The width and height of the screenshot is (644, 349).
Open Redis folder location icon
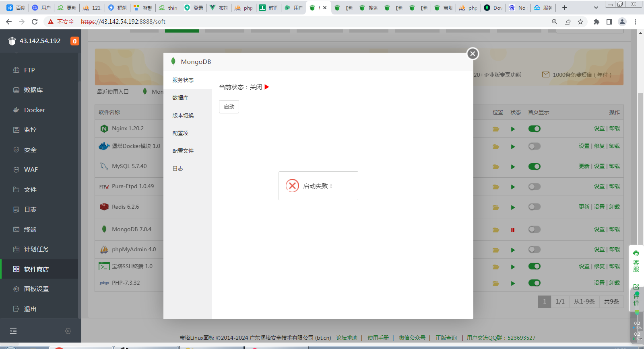(496, 207)
